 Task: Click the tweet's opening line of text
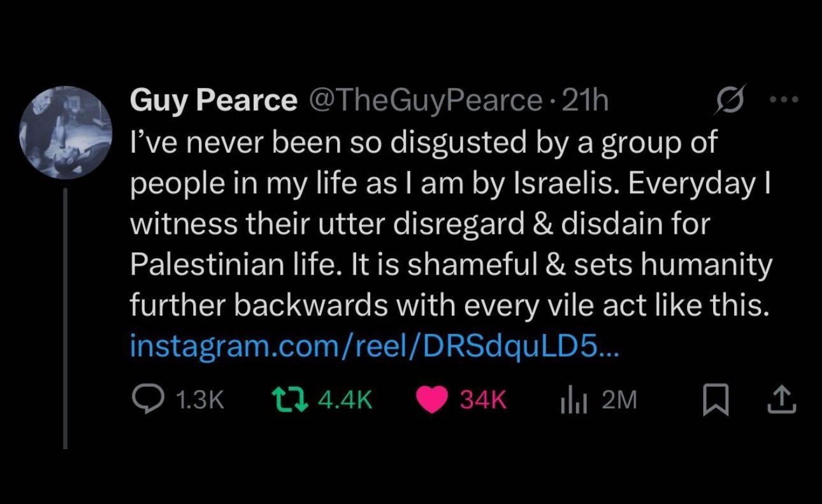(x=424, y=142)
